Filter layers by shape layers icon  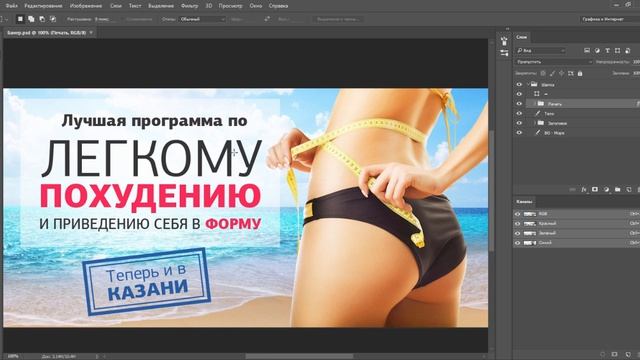(x=618, y=51)
